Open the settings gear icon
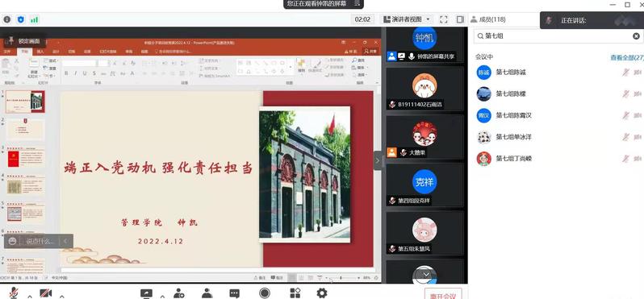Image resolution: width=644 pixels, height=299 pixels. coord(321,293)
